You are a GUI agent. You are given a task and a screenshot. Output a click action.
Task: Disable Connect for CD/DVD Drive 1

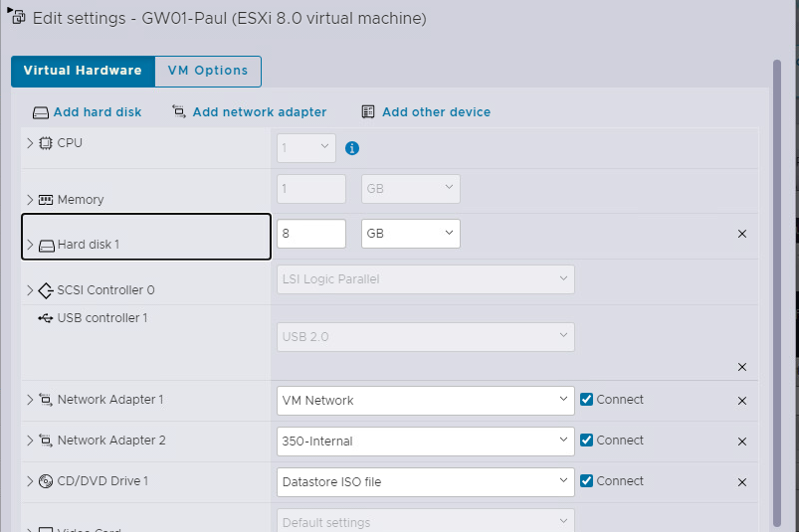click(587, 481)
